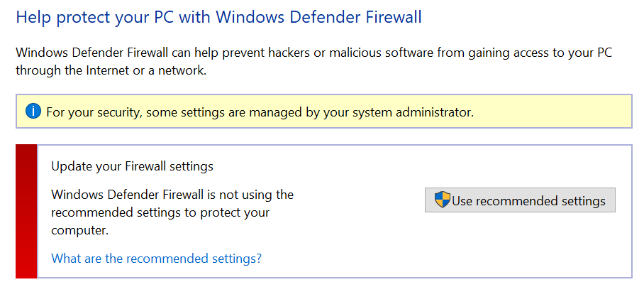Open What are the recommended settings link
644x287 pixels.
[x=157, y=259]
